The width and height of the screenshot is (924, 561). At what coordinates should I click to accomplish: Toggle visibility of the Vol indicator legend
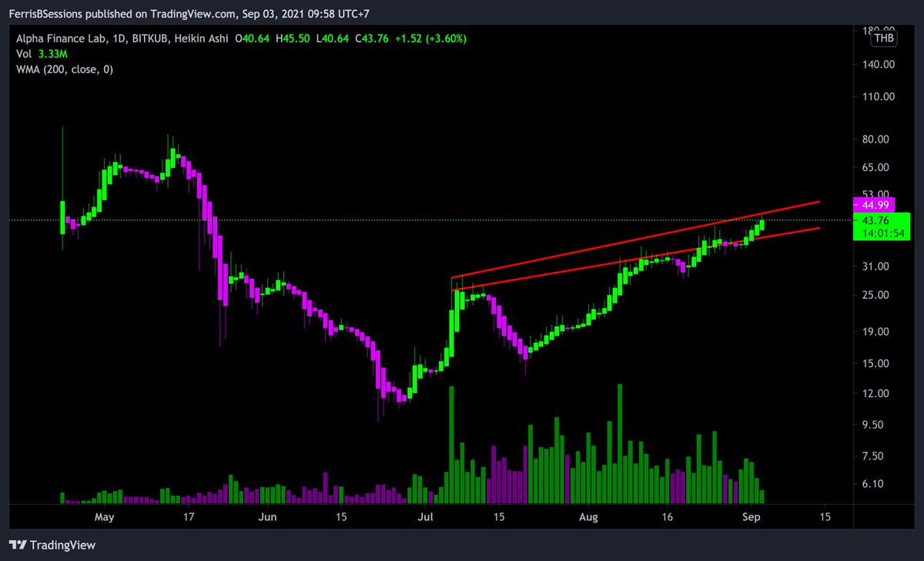[23, 53]
